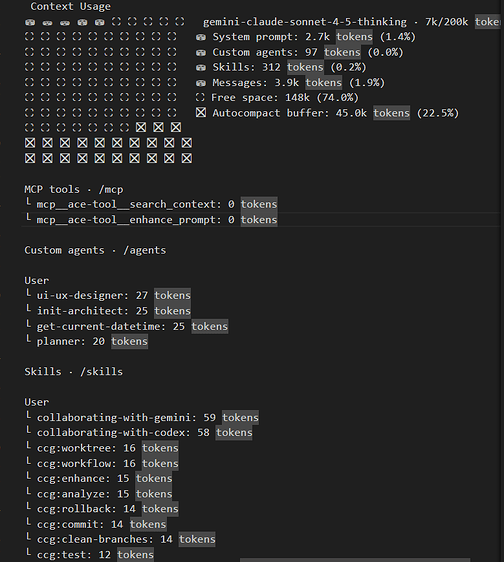Select the ccg:clean-branches skill row
This screenshot has width=504, height=562.
pos(120,539)
